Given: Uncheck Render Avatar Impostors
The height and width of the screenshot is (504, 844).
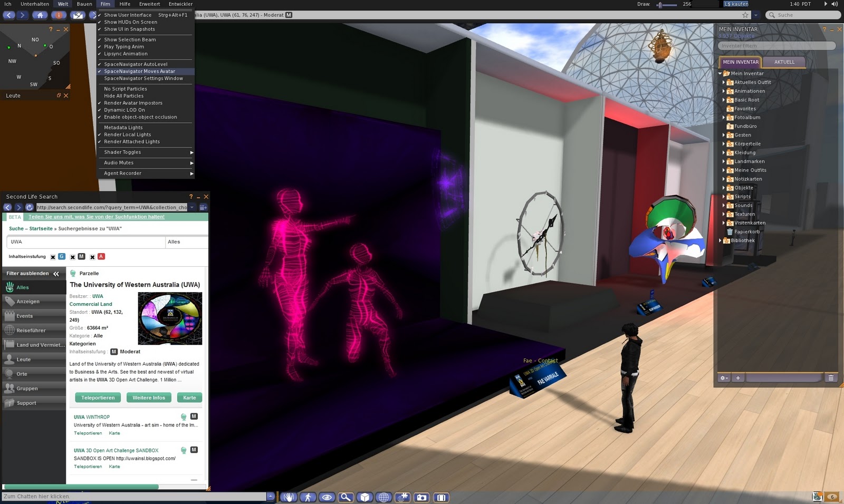Looking at the screenshot, I should [x=133, y=103].
